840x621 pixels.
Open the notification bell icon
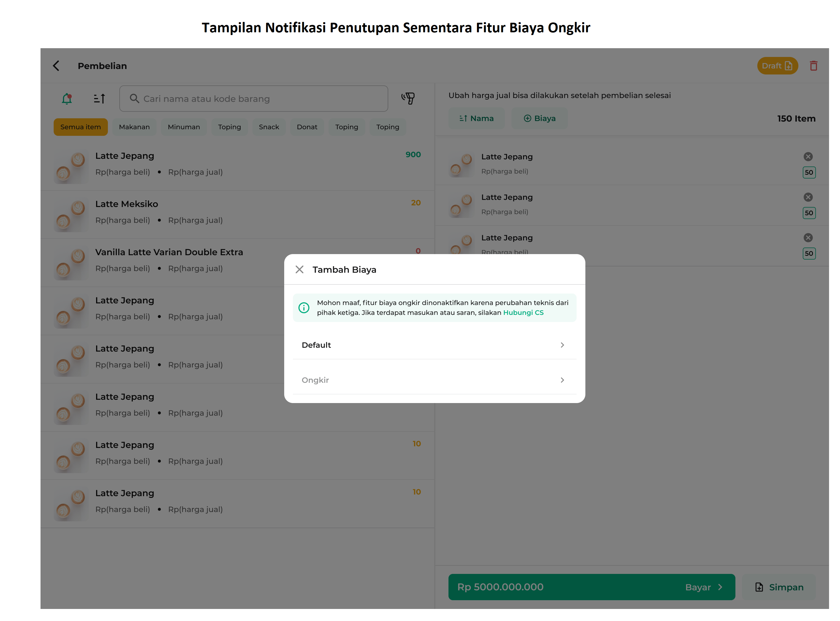67,99
